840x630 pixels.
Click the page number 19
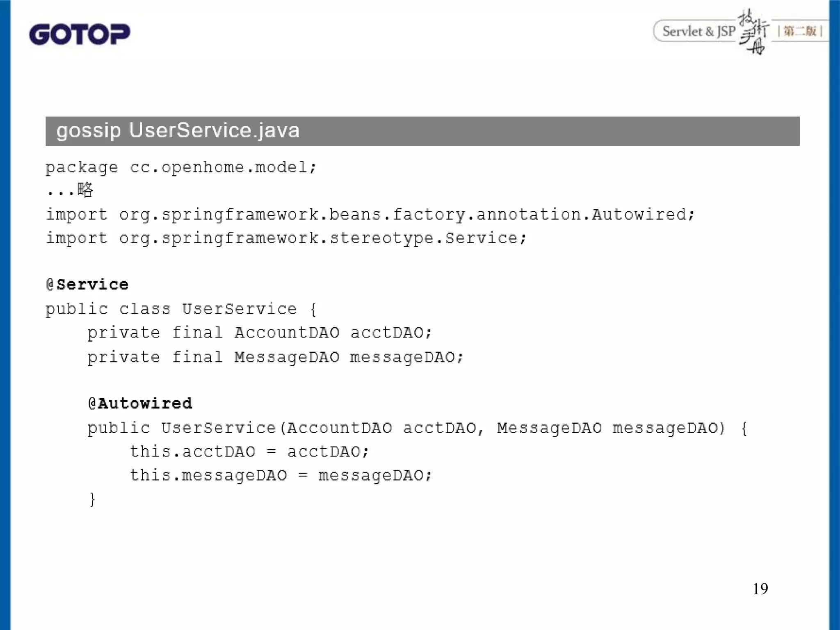pyautogui.click(x=760, y=589)
